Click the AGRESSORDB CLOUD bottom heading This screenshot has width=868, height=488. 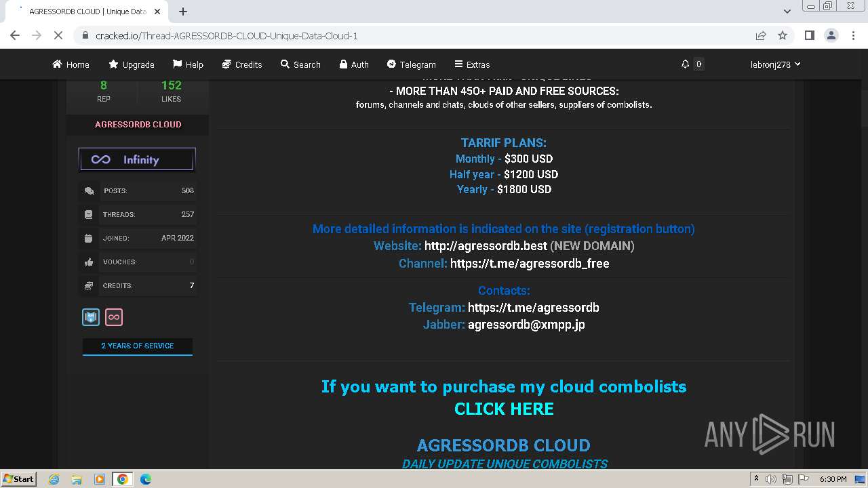pyautogui.click(x=504, y=445)
